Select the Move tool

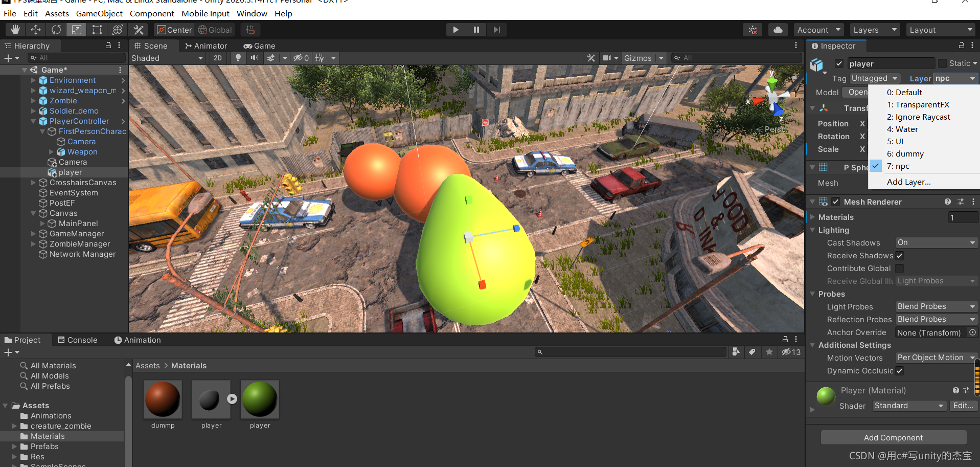(x=36, y=30)
